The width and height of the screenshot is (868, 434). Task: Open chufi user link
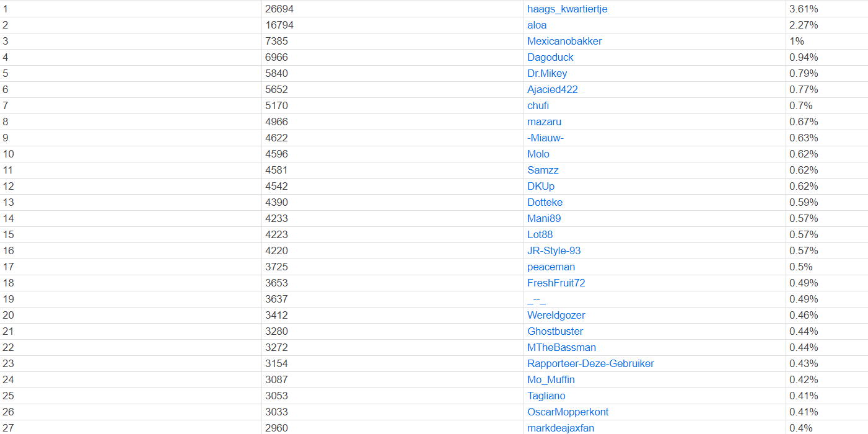click(x=538, y=106)
